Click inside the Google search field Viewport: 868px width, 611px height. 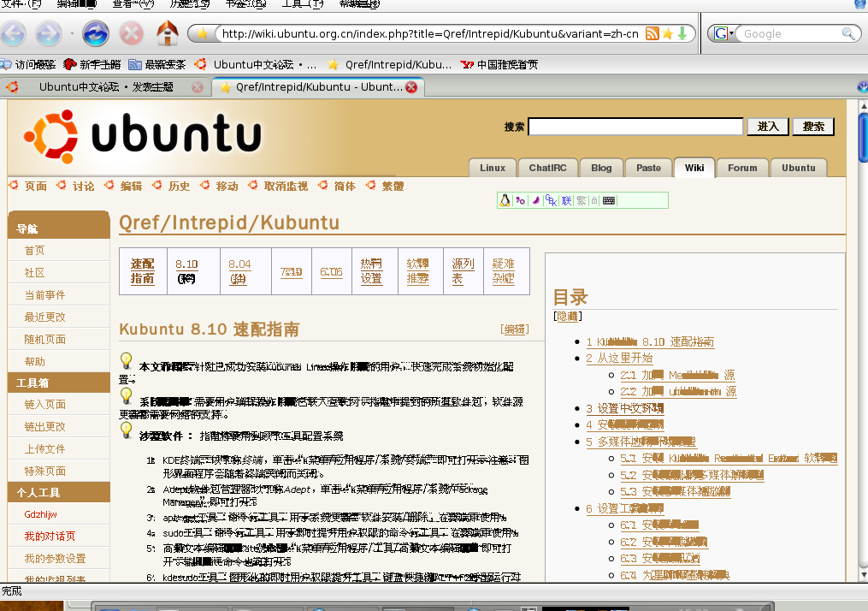[x=792, y=33]
